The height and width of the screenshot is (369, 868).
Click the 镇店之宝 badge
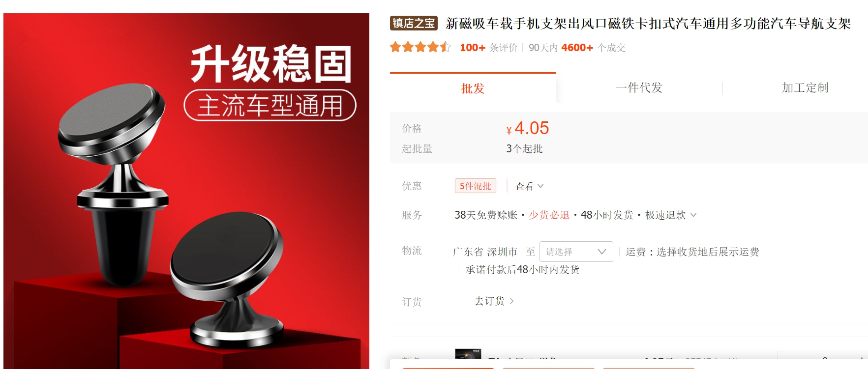pos(414,23)
